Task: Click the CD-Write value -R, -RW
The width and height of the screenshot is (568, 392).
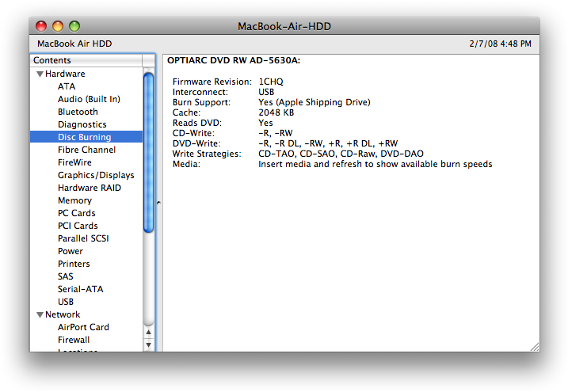Action: pyautogui.click(x=276, y=133)
